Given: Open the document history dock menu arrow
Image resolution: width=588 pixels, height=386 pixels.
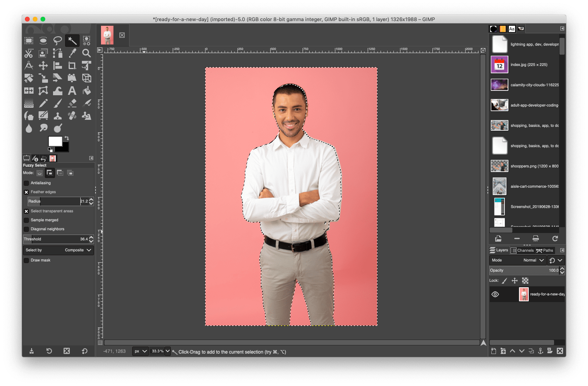Looking at the screenshot, I should tap(562, 28).
